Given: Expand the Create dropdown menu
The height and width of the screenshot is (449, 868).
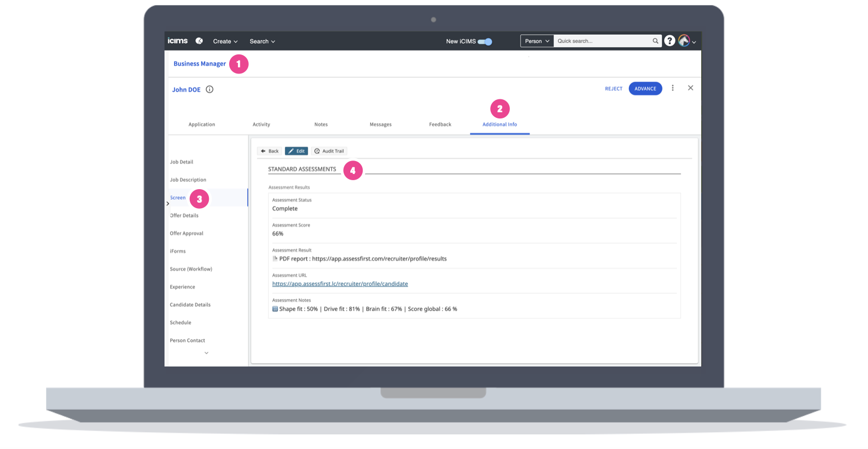Looking at the screenshot, I should point(225,42).
